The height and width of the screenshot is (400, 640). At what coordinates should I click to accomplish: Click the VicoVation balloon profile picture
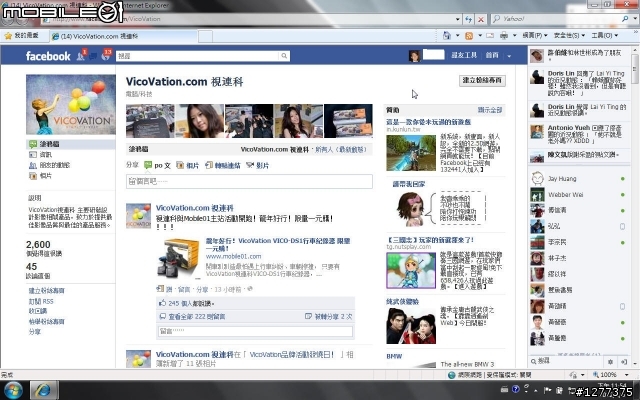point(71,104)
